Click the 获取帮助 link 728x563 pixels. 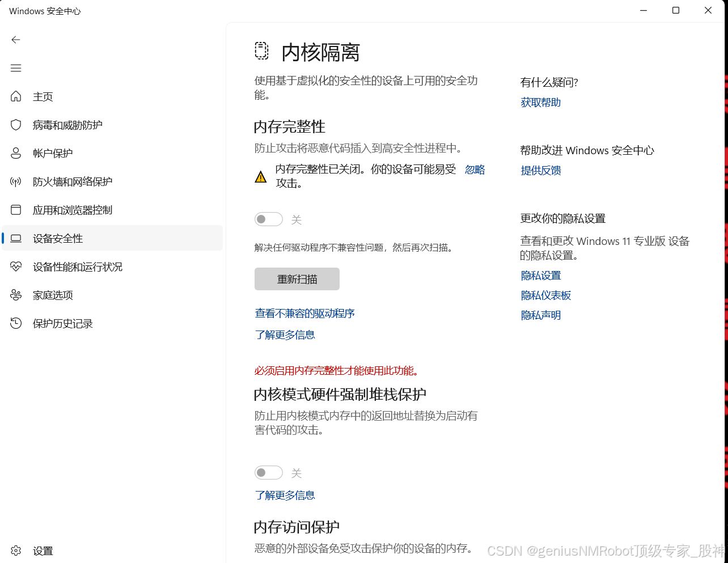coord(541,102)
